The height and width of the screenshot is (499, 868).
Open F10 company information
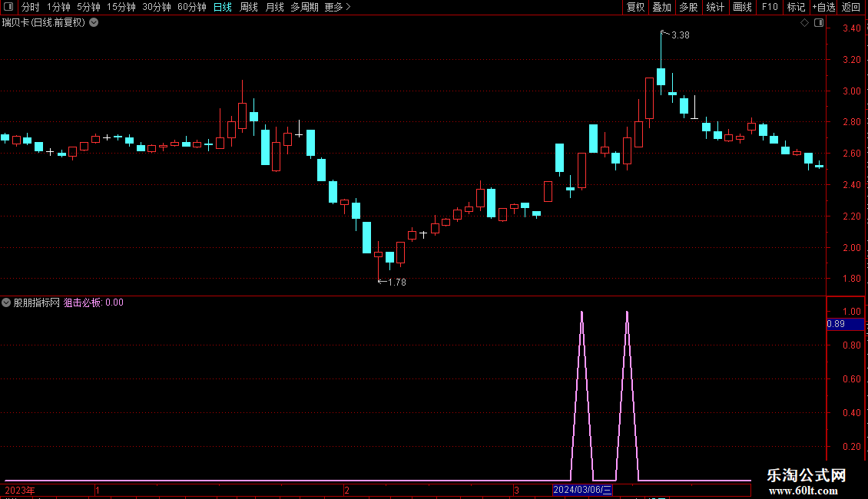(770, 7)
